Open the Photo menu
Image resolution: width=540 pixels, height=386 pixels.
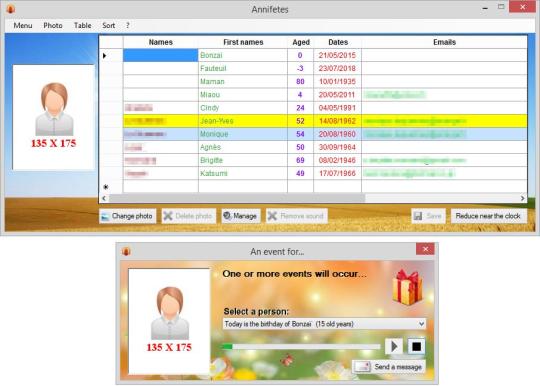53,25
